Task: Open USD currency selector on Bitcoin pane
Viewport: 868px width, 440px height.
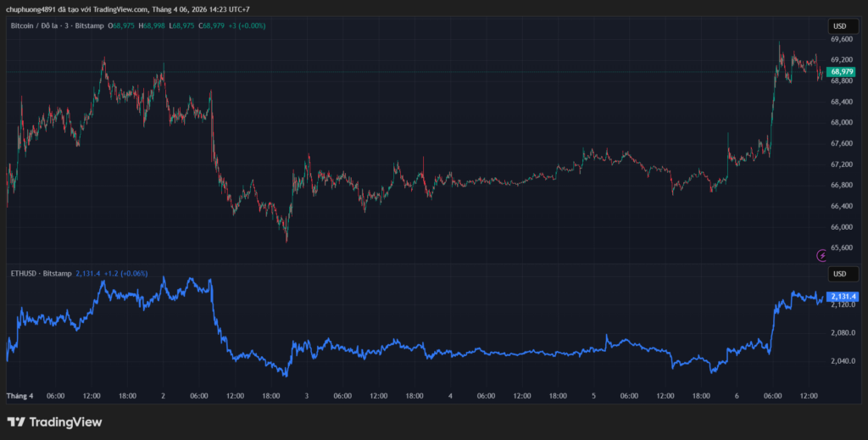Action: pos(838,27)
